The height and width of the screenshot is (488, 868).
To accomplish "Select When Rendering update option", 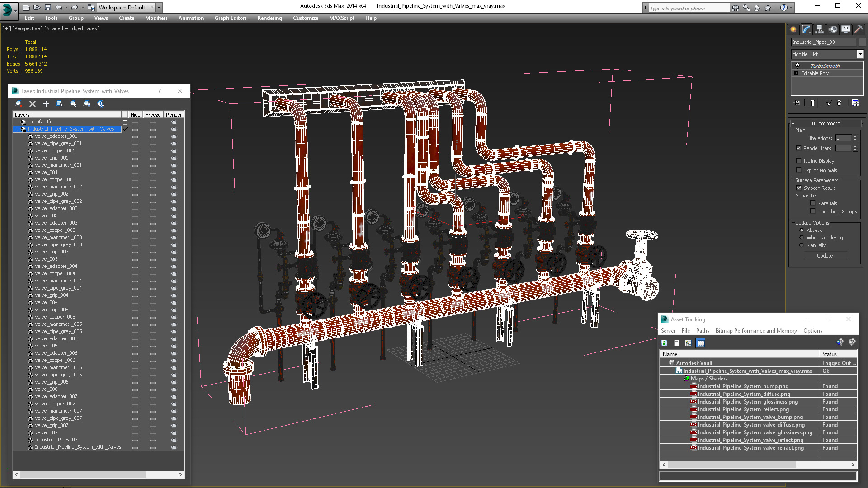I will tap(802, 238).
